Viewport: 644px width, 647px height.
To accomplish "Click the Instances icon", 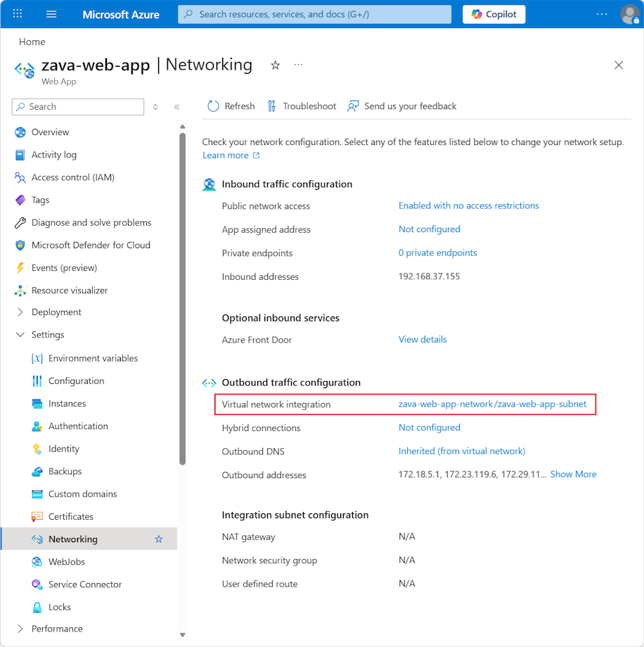I will (37, 404).
